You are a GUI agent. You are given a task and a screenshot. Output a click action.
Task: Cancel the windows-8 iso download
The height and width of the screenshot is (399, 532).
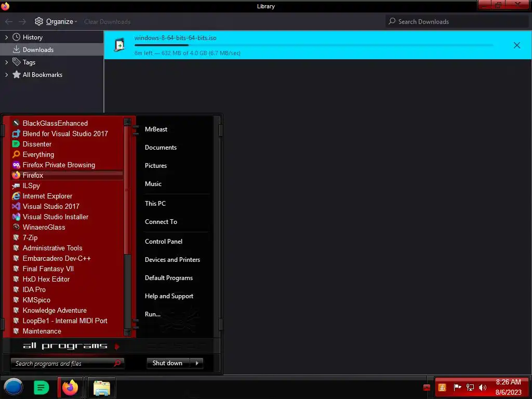click(517, 45)
